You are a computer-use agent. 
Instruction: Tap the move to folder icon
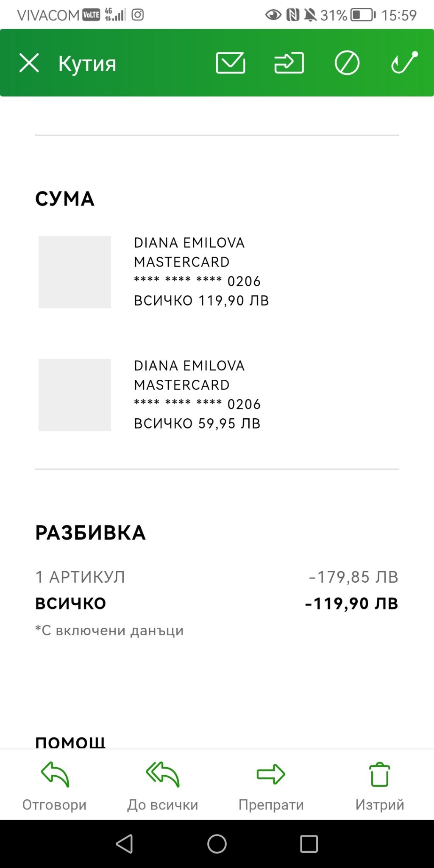point(289,63)
